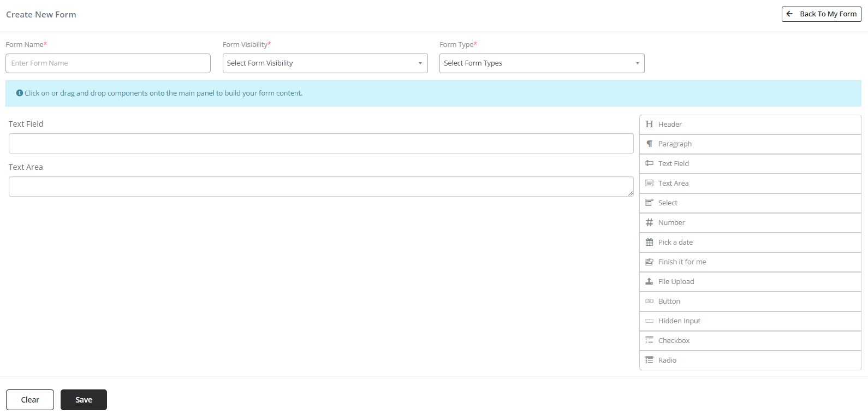The height and width of the screenshot is (414, 868).
Task: Add a Text Area component from sidebar
Action: pos(673,184)
